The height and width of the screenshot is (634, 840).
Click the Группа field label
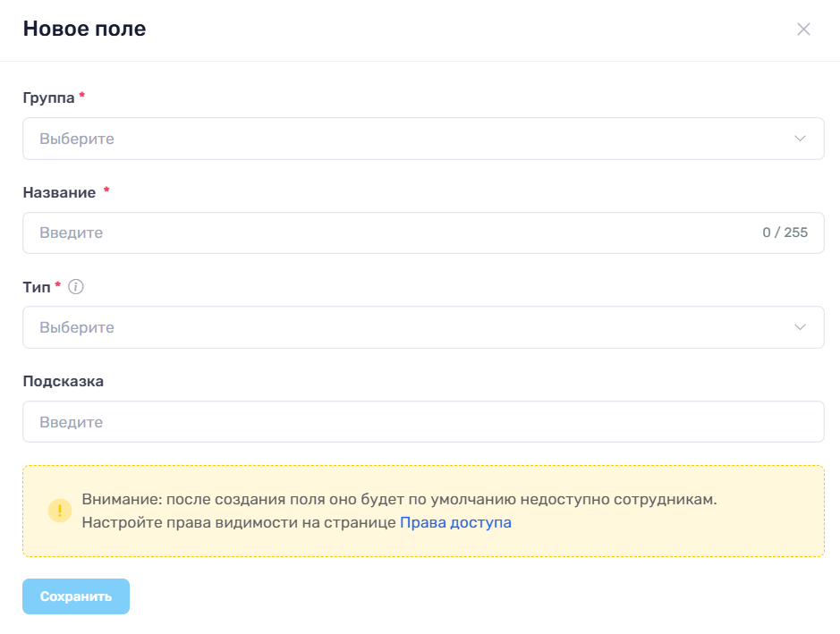point(48,98)
